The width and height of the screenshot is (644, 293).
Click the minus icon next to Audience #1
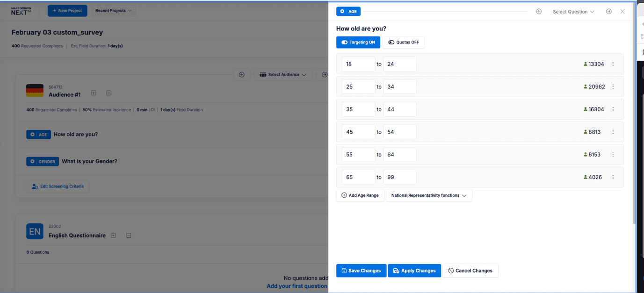tap(109, 93)
